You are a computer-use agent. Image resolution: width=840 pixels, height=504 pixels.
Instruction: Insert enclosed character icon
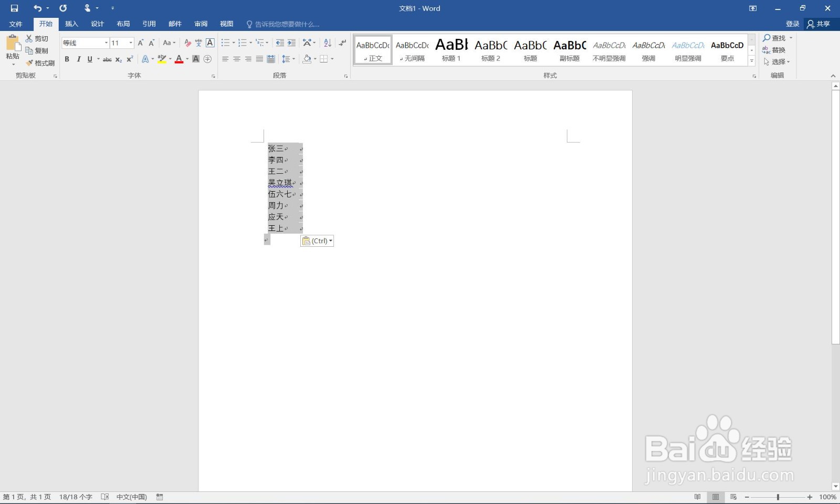[x=207, y=59]
